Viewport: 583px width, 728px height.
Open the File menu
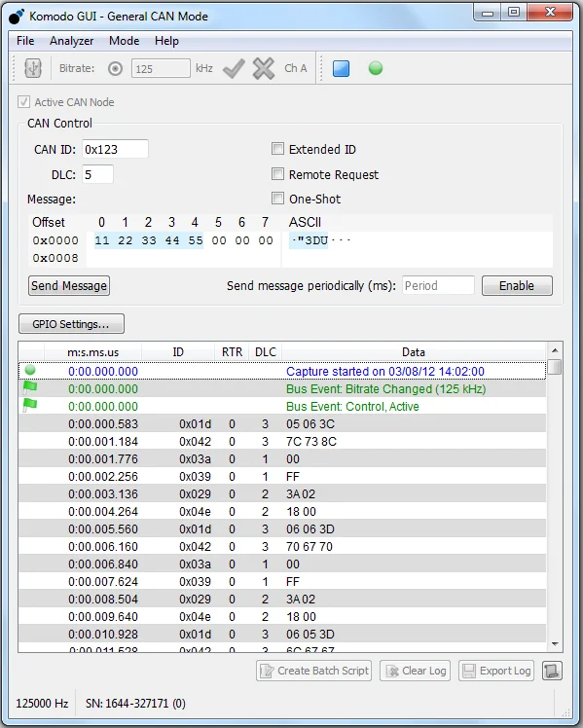[x=25, y=41]
